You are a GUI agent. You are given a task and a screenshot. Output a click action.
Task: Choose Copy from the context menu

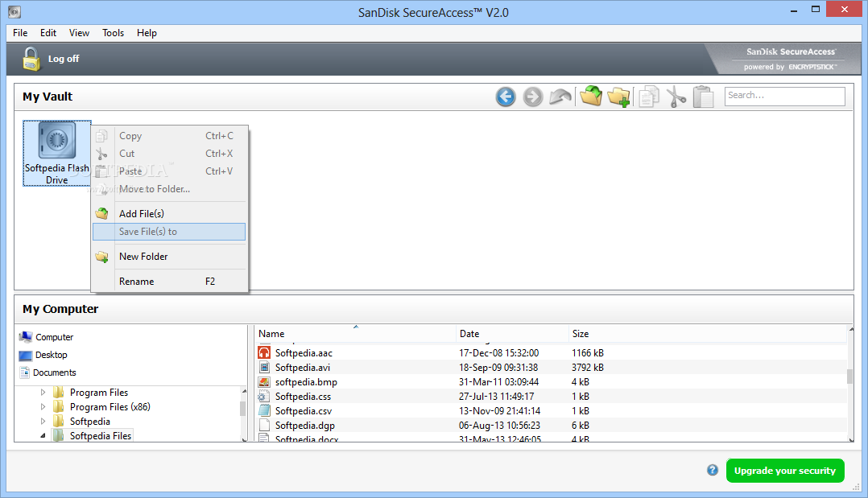tap(169, 136)
